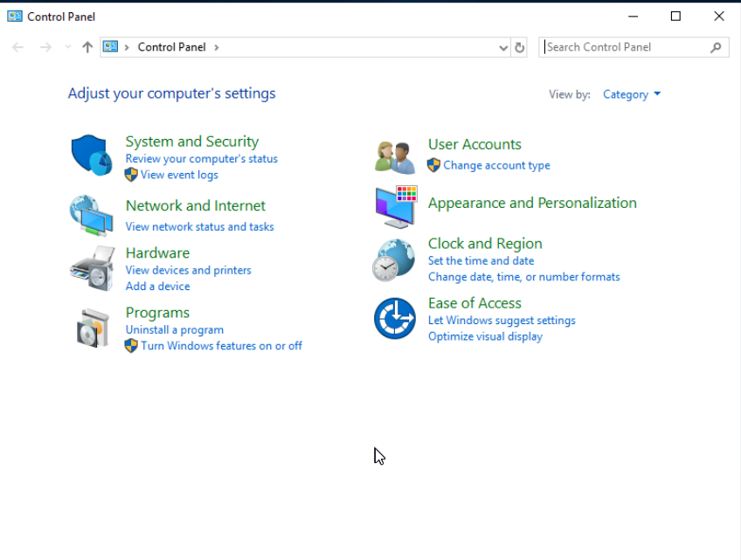Click Uninstall a program
The image size is (741, 560).
(175, 330)
